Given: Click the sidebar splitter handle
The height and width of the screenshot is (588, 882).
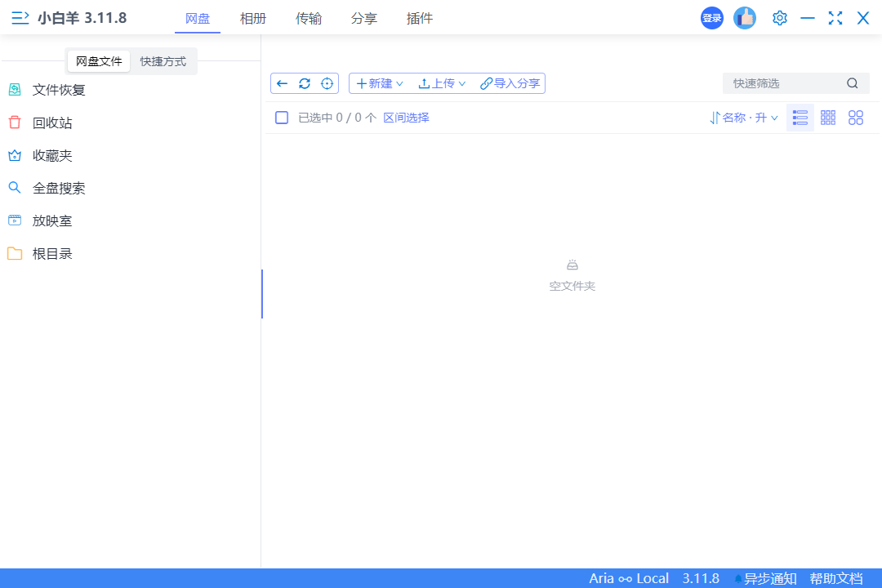Looking at the screenshot, I should pyautogui.click(x=262, y=294).
